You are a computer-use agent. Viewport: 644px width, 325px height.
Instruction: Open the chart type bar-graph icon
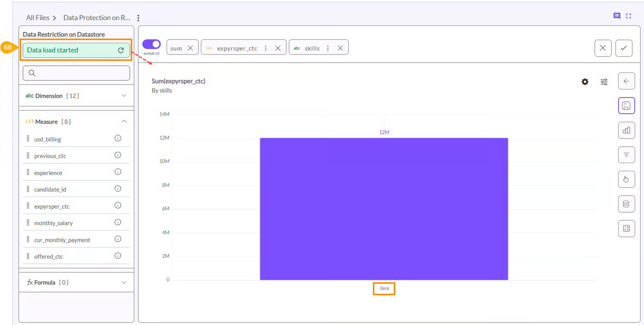pyautogui.click(x=626, y=131)
